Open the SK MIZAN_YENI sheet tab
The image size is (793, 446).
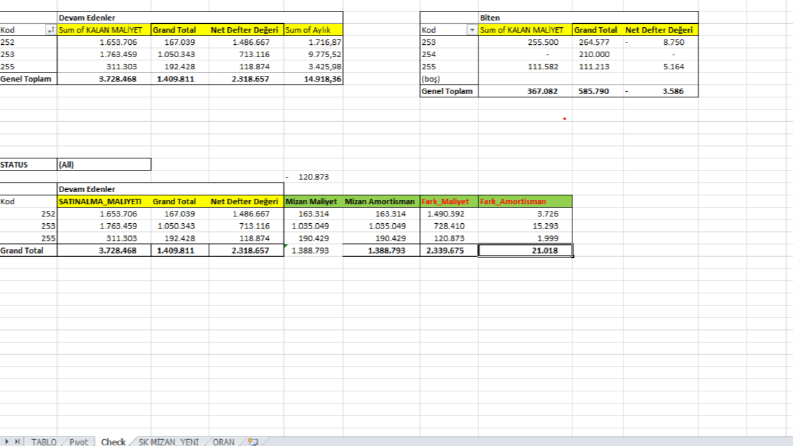coord(168,441)
